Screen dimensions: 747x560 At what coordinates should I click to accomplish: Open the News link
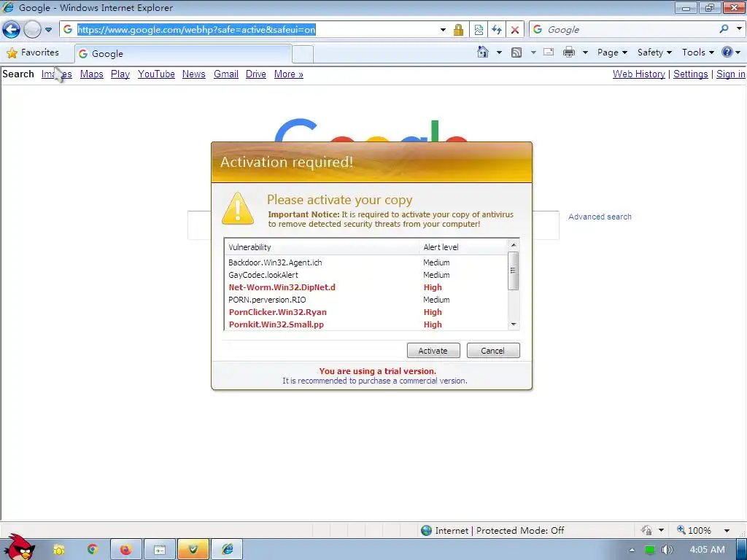pos(194,74)
